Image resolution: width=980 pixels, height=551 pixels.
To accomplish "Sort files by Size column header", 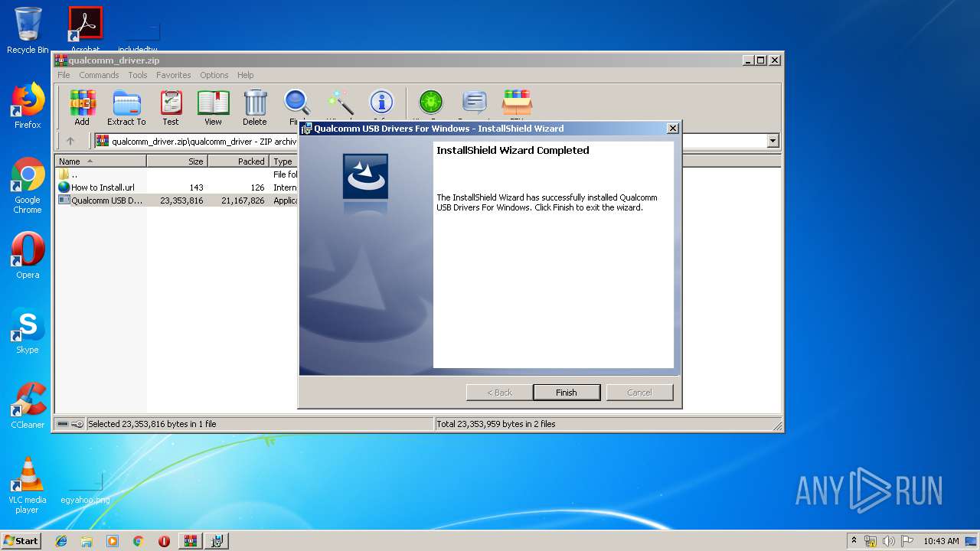I will [x=177, y=161].
